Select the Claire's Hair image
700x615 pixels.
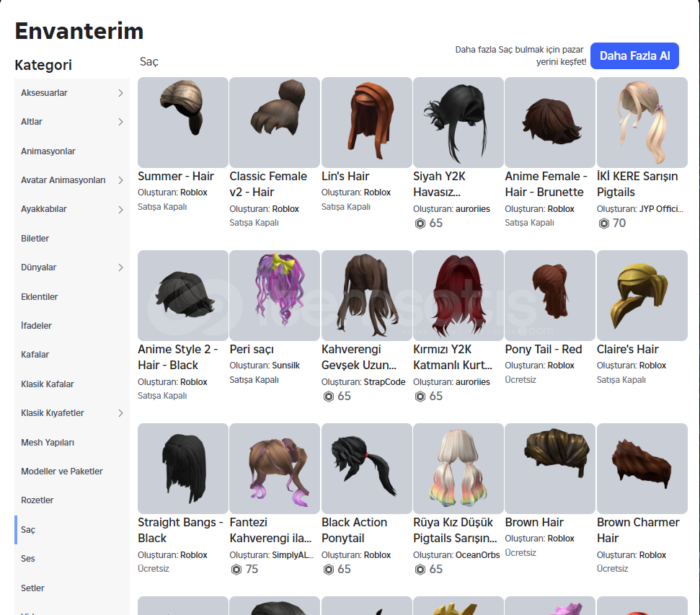[x=642, y=295]
